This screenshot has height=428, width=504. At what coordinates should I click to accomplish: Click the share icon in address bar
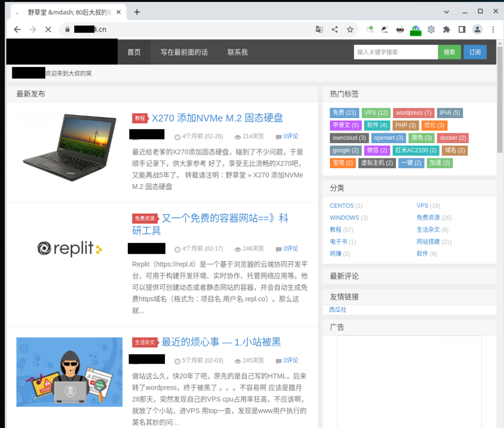pos(335,30)
